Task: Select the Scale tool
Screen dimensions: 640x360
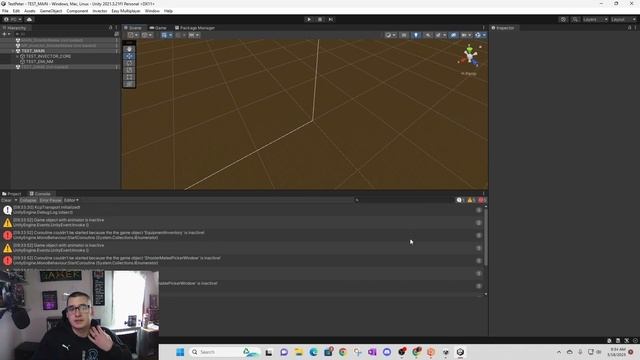Action: pos(129,70)
